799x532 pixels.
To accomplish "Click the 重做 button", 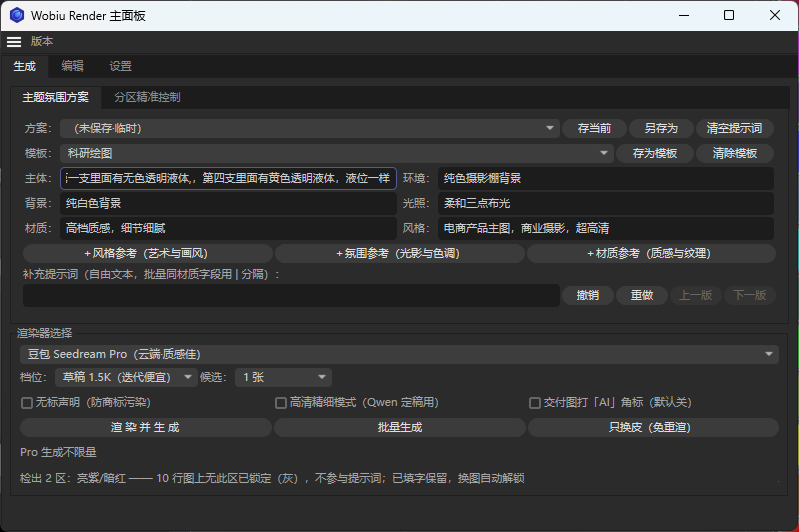I will 642,296.
